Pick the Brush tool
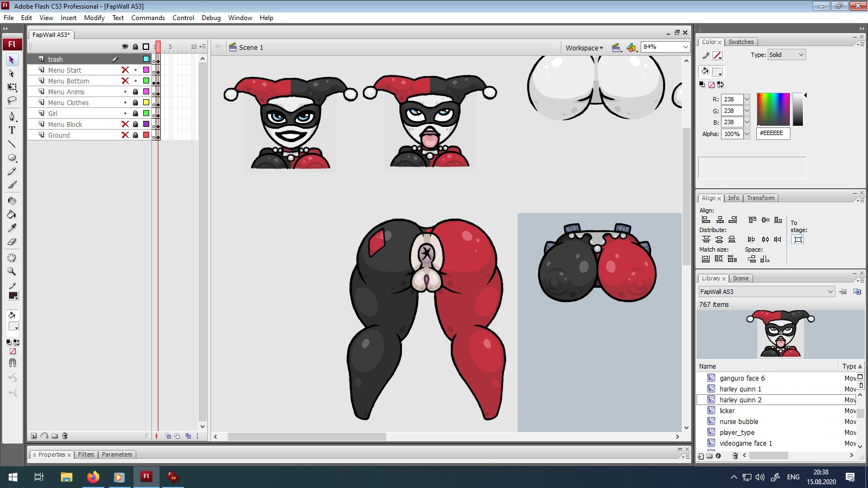Screen dimensions: 868x488 tap(12, 185)
